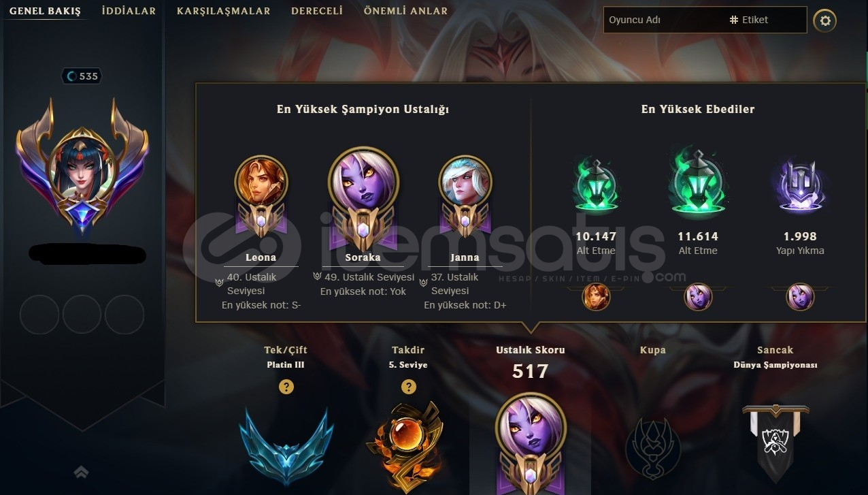Select the 11.614 Alt Etme eternal icon

click(x=698, y=184)
